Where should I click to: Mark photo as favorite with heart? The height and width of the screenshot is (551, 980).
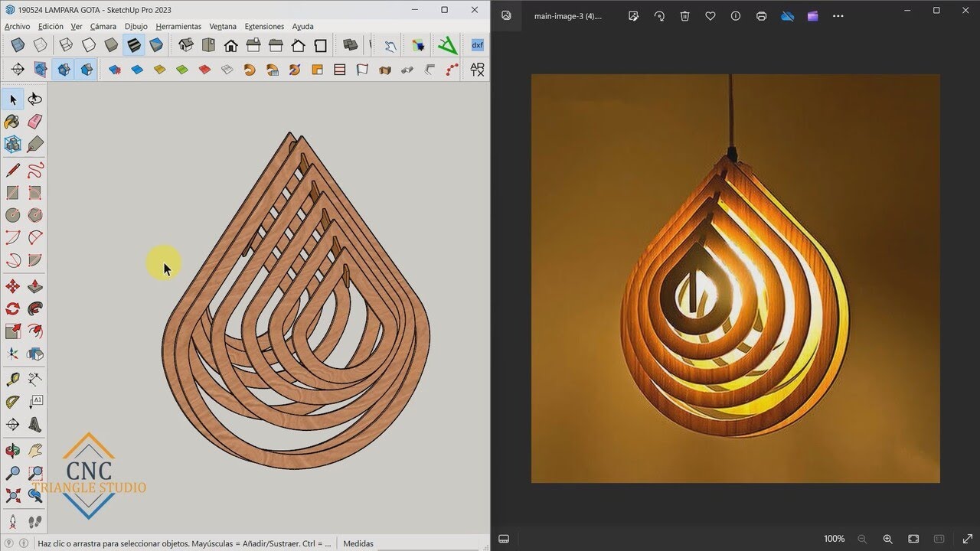tap(710, 16)
